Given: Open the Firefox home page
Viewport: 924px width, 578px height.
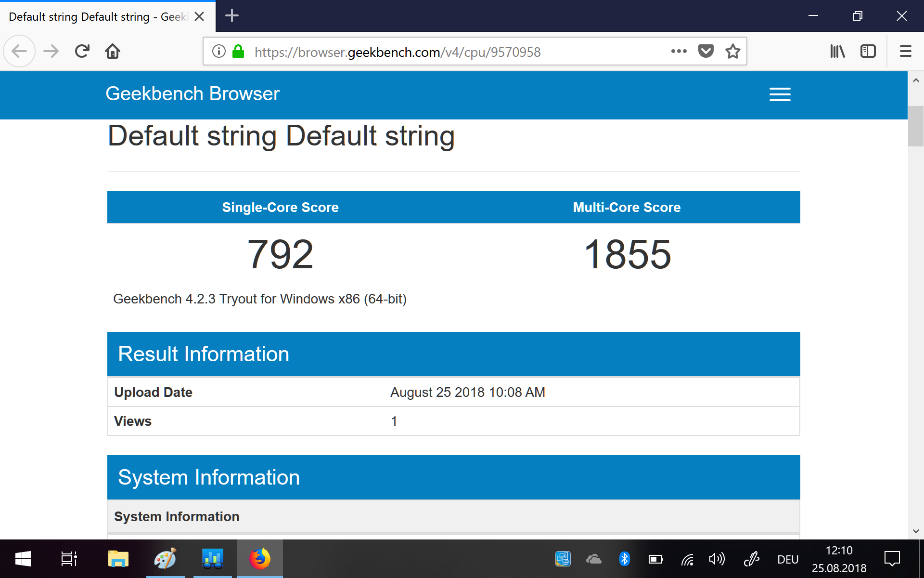Looking at the screenshot, I should pos(113,51).
